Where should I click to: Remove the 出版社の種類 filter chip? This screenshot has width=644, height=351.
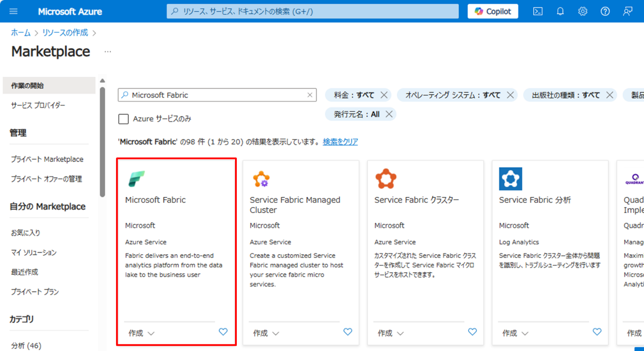(610, 95)
